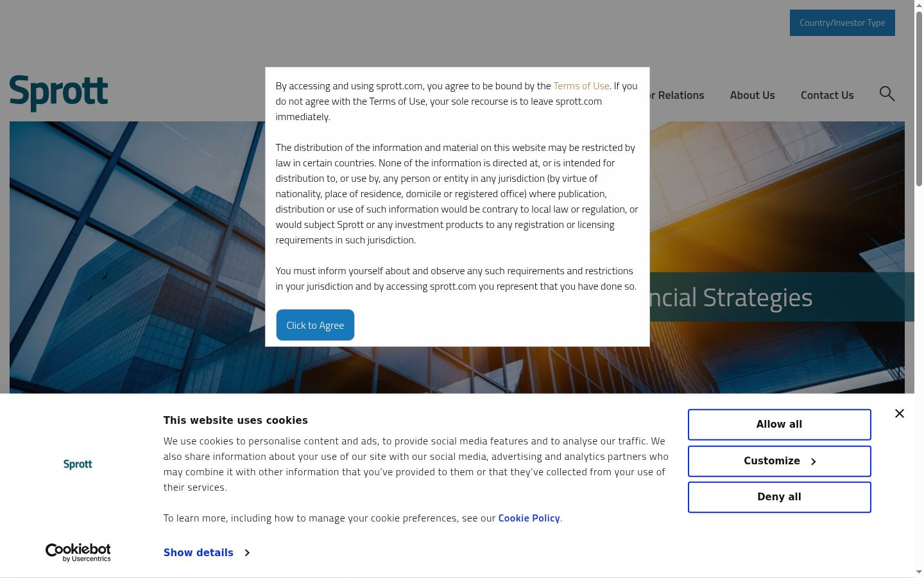Expand Show details in cookie banner
This screenshot has width=924, height=578.
click(x=207, y=552)
